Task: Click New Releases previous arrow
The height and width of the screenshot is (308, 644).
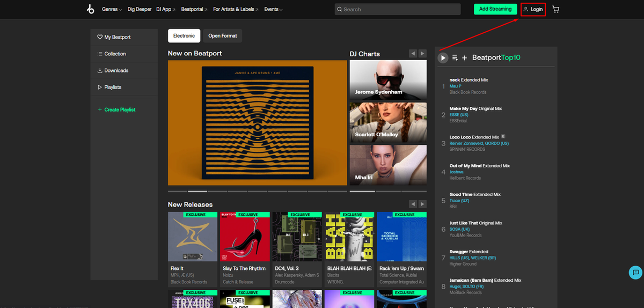Action: 413,204
